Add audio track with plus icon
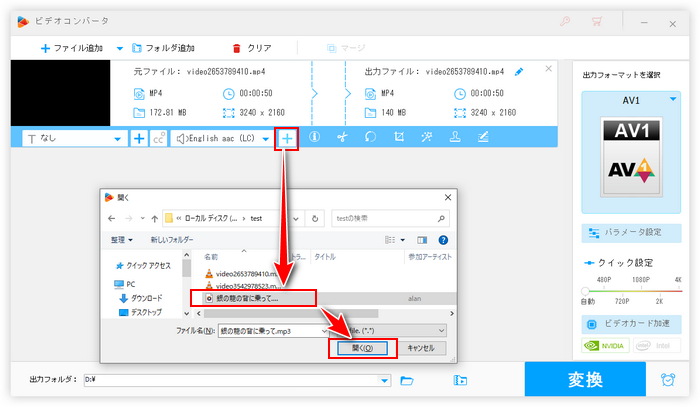Viewport: 700px width, 407px height. point(287,138)
